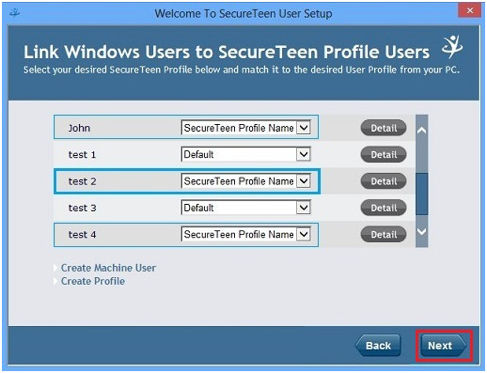Click the app icon in the title bar
487x373 pixels.
pos(14,13)
